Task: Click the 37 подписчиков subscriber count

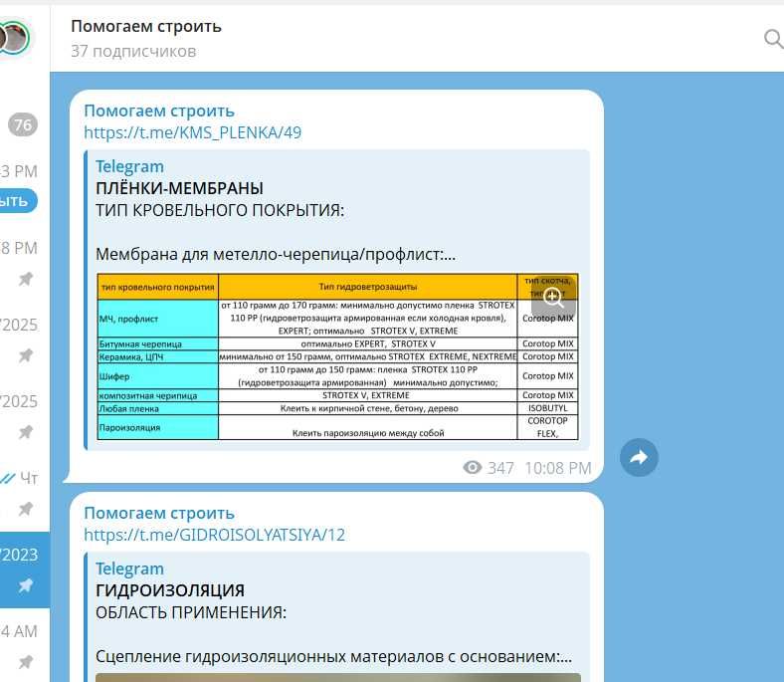Action: click(133, 51)
